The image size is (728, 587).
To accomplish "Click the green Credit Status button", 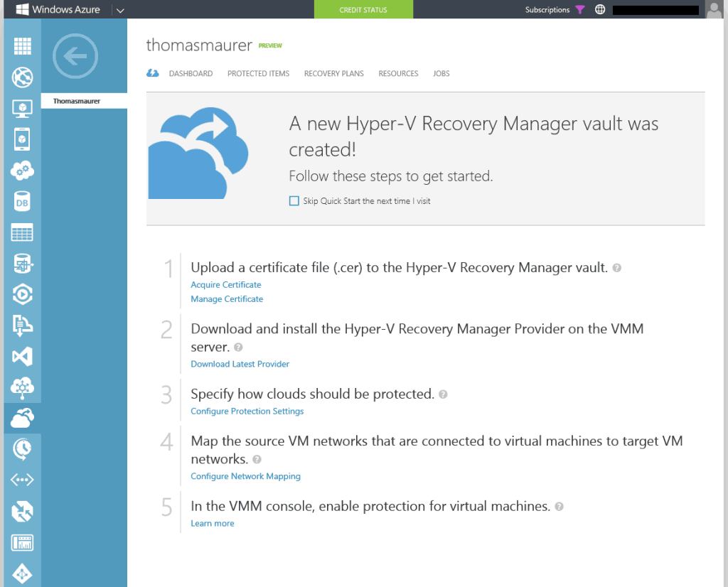I will (363, 9).
